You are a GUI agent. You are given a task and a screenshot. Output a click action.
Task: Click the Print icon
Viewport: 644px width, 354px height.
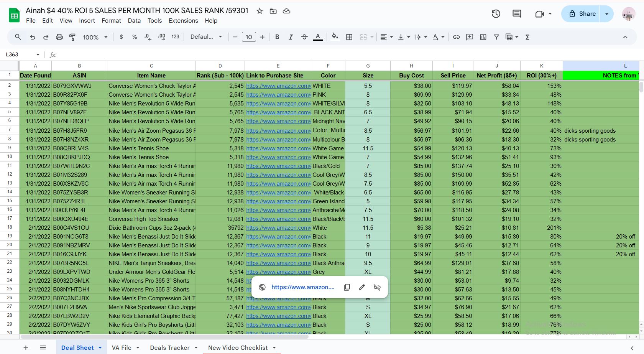click(59, 37)
